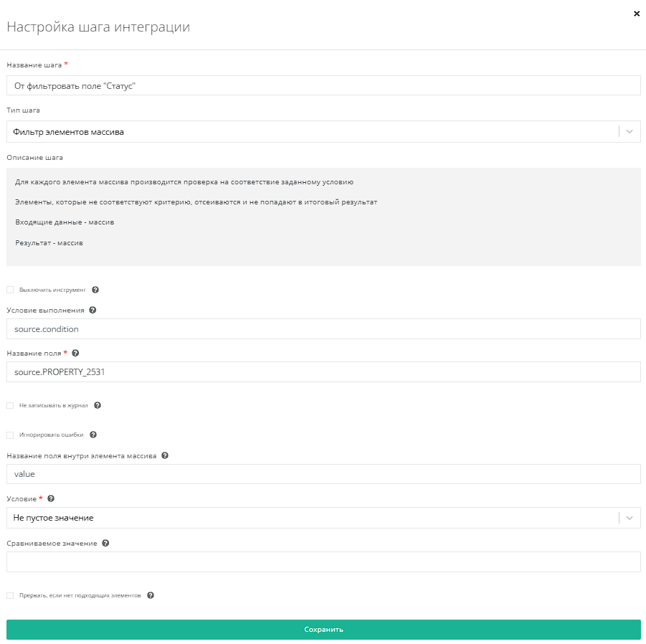
Task: Tick the 'Не записывать в журнал' checkbox
Action: tap(10, 405)
